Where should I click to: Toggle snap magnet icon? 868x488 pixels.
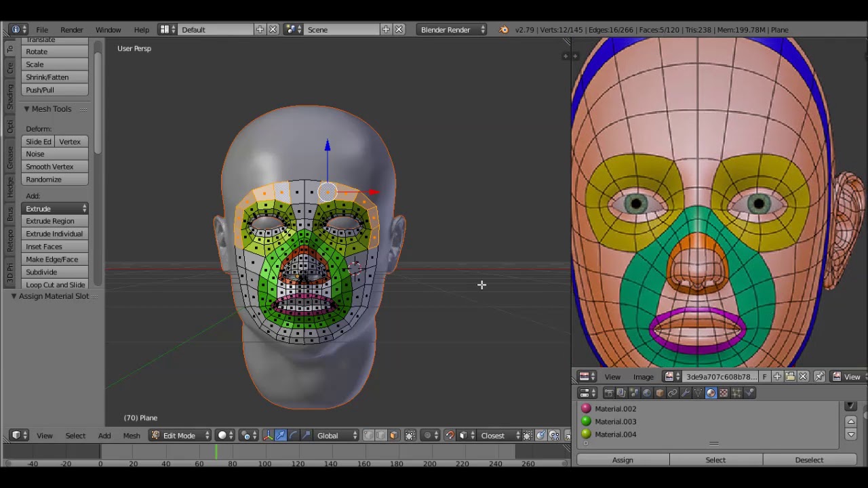pos(450,436)
